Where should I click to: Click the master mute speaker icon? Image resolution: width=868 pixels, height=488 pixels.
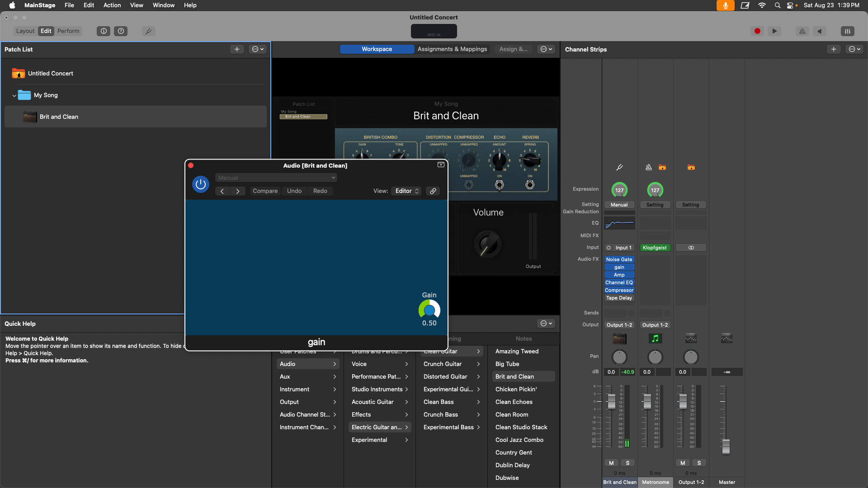pyautogui.click(x=820, y=31)
